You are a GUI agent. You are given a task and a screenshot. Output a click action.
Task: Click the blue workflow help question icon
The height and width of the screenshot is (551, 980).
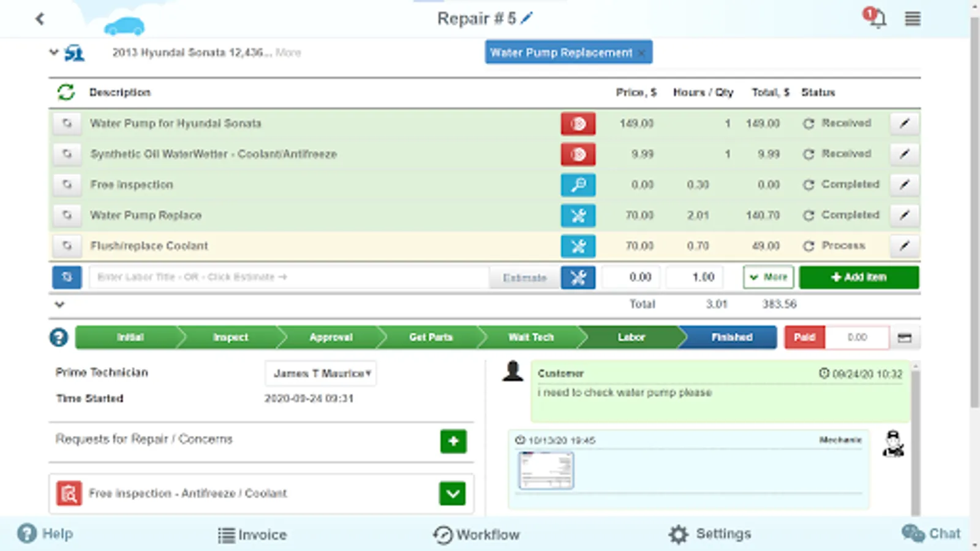point(59,337)
